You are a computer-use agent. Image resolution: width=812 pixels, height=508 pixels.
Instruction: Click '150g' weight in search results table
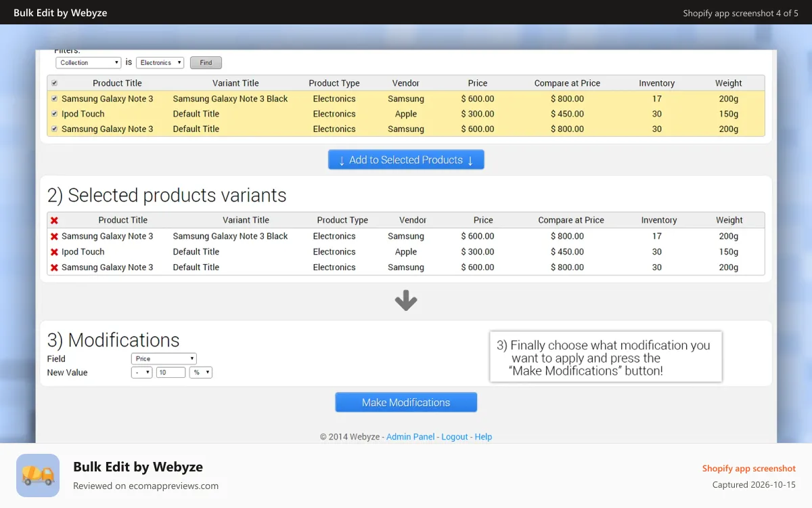[x=729, y=114]
